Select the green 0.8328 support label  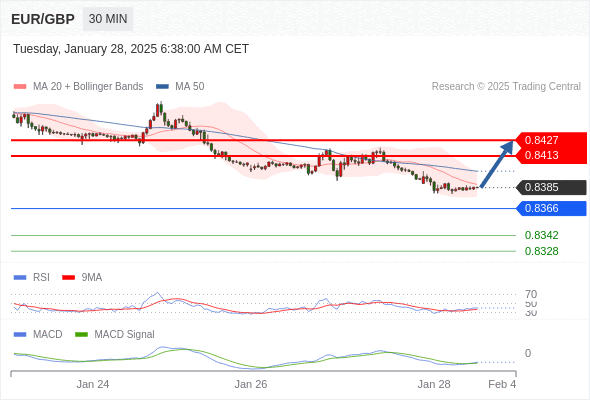coord(541,251)
